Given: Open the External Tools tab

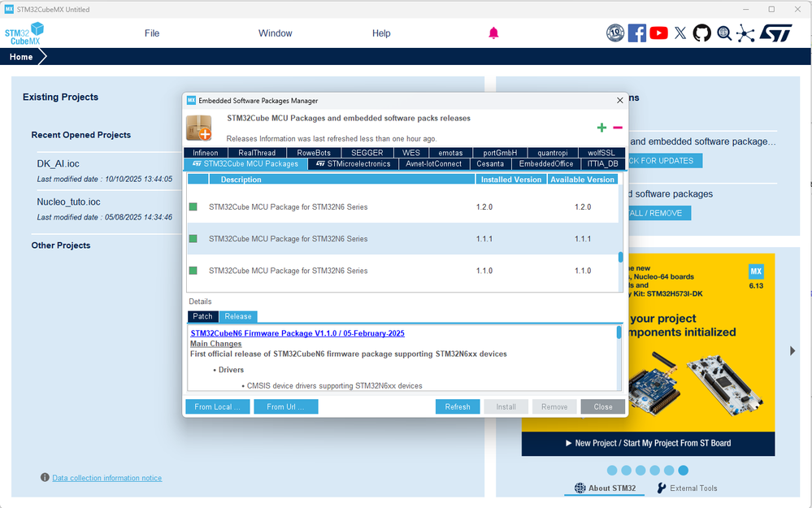Looking at the screenshot, I should pos(687,488).
